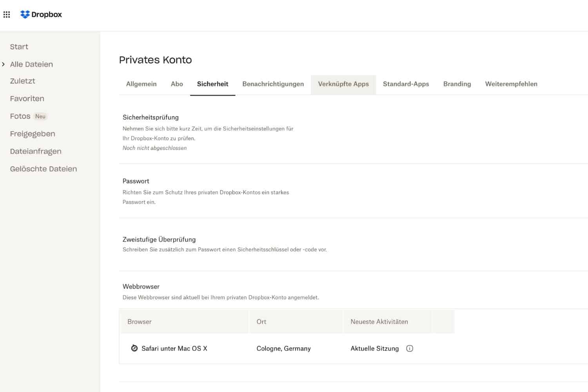The height and width of the screenshot is (392, 588).
Task: Click the Passwort section heading
Action: [x=136, y=181]
